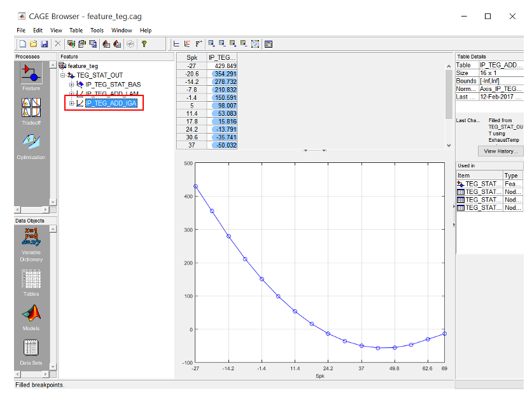532x397 pixels.
Task: Select the Spk breakpoint cell -20.6
Action: [x=192, y=74]
